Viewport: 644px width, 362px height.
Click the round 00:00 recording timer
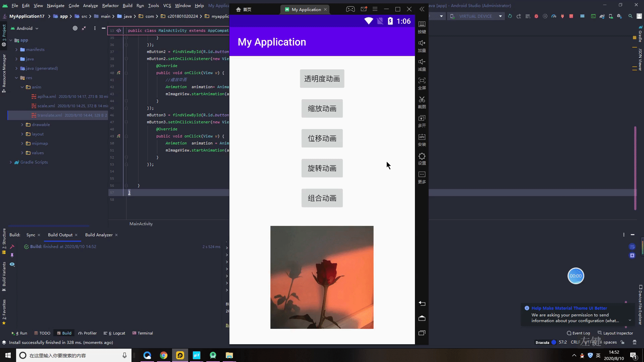(576, 276)
